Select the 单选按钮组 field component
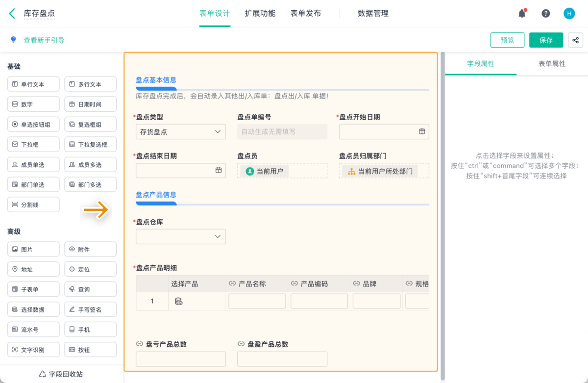 tap(33, 125)
